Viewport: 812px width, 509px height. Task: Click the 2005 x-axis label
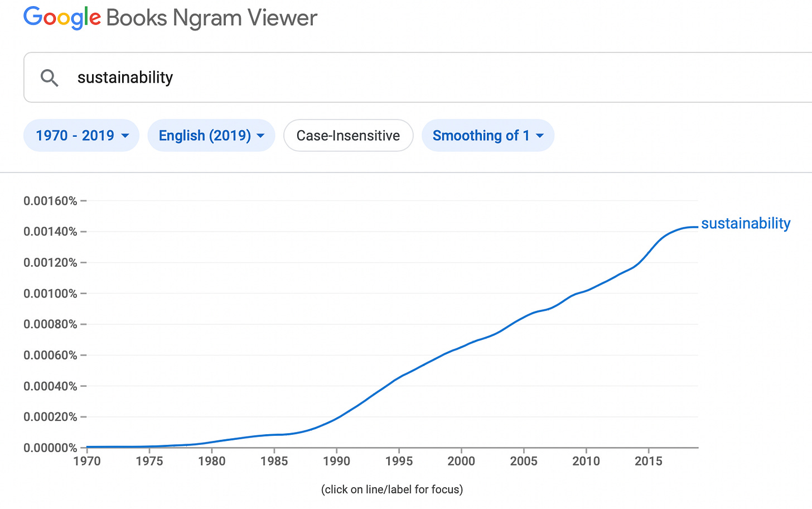pyautogui.click(x=524, y=461)
